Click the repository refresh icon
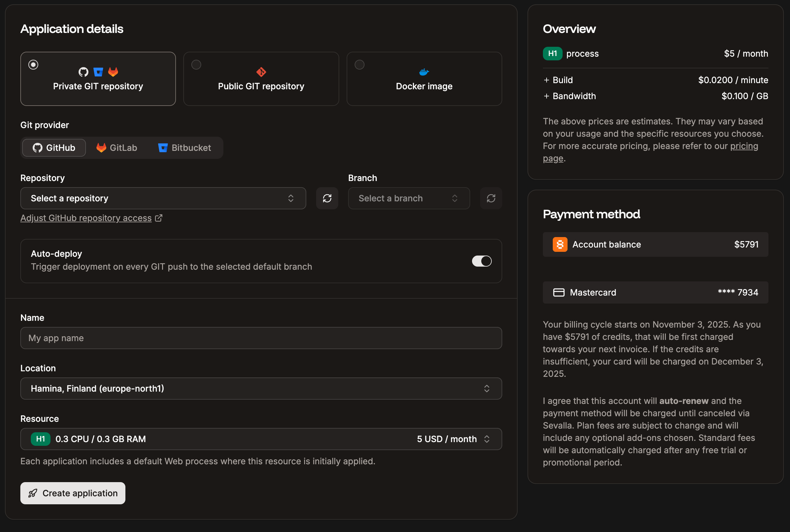The height and width of the screenshot is (532, 790). 327,198
